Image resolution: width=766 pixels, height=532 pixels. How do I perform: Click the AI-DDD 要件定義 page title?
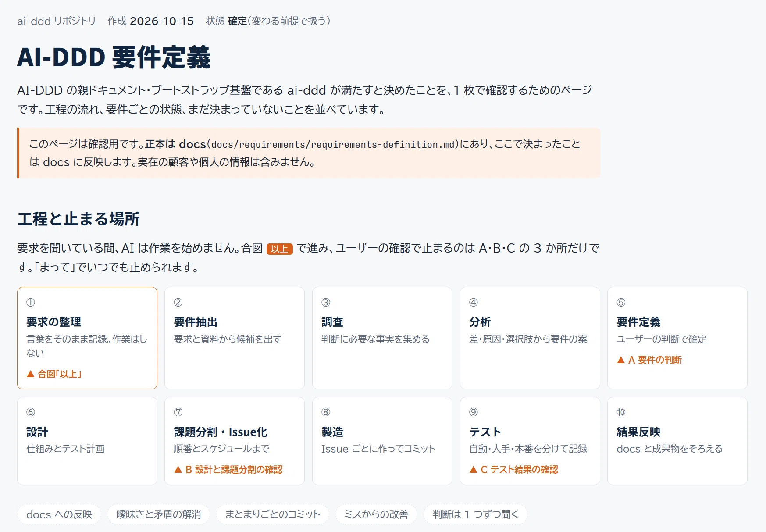click(x=114, y=57)
